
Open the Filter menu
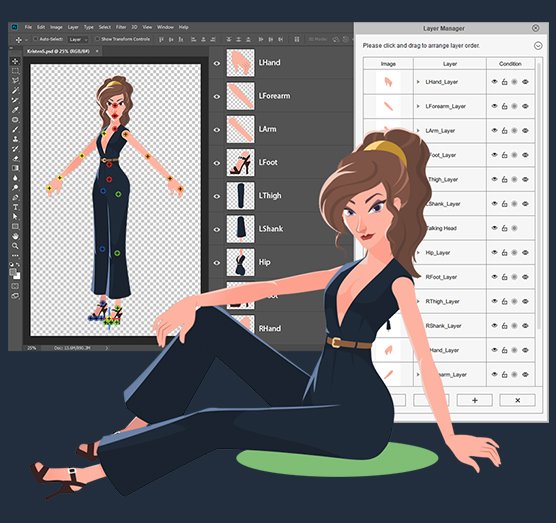[x=121, y=27]
